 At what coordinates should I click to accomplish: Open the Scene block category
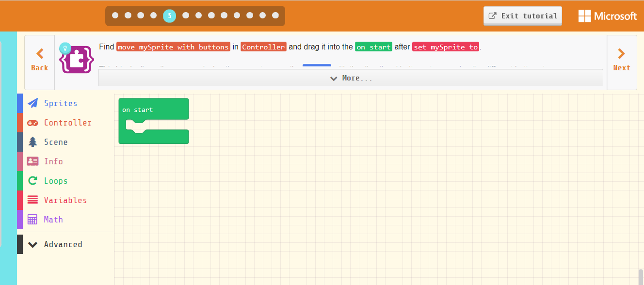65,142
